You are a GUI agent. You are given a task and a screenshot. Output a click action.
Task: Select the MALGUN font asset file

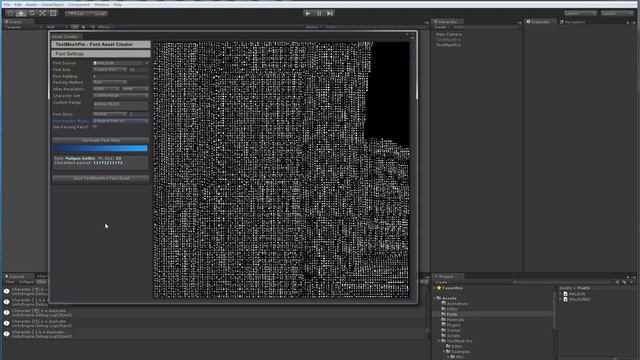pos(577,294)
